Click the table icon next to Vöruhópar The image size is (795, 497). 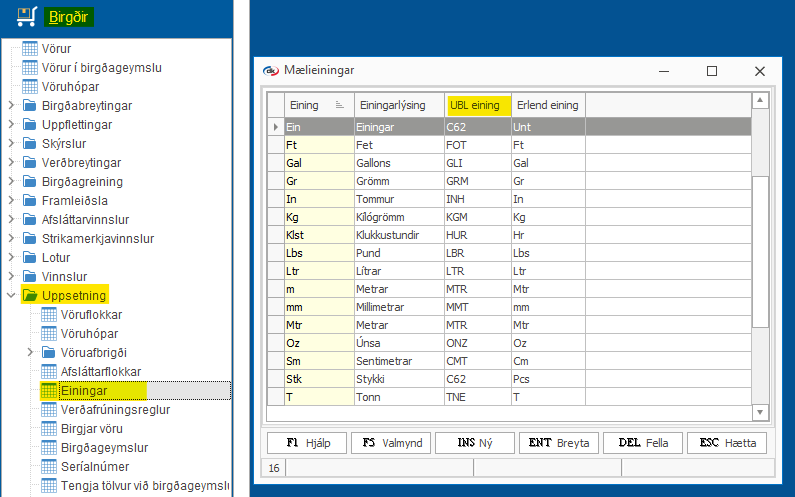(x=30, y=86)
